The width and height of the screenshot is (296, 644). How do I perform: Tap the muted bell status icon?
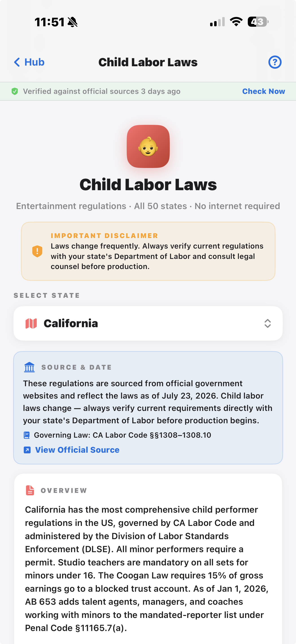pos(73,22)
